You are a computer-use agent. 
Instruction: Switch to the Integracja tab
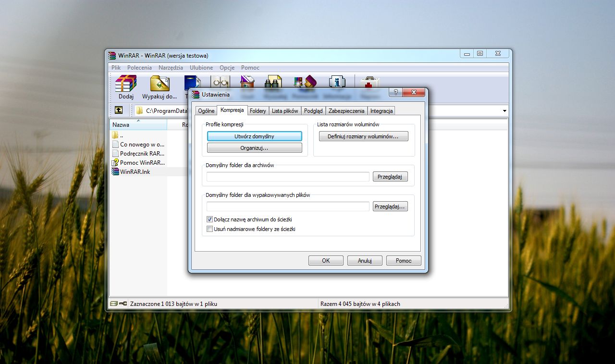381,111
